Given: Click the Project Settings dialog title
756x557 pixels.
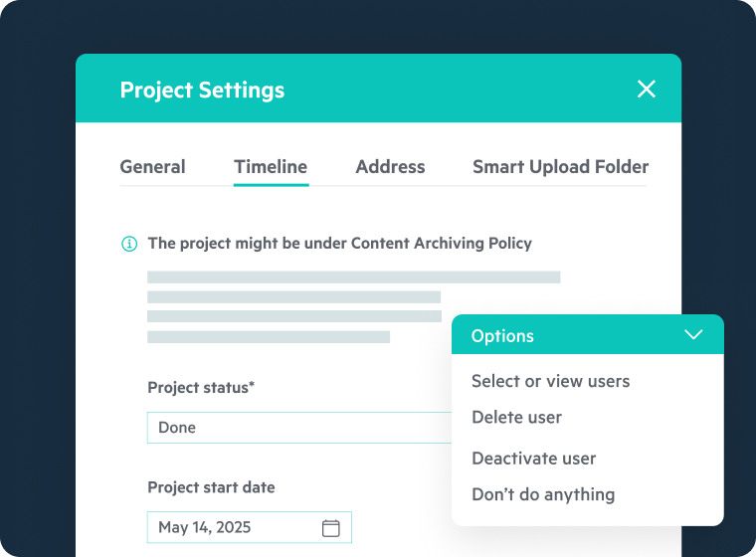Looking at the screenshot, I should (x=202, y=90).
